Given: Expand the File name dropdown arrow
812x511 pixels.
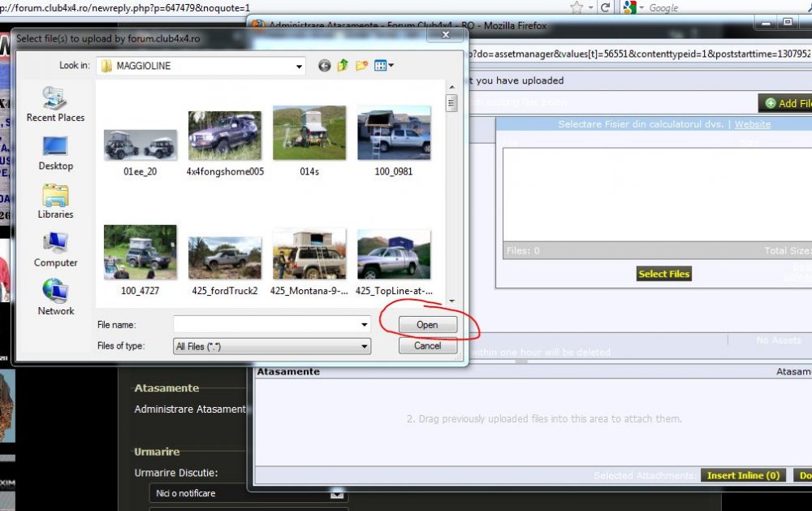Looking at the screenshot, I should point(365,324).
